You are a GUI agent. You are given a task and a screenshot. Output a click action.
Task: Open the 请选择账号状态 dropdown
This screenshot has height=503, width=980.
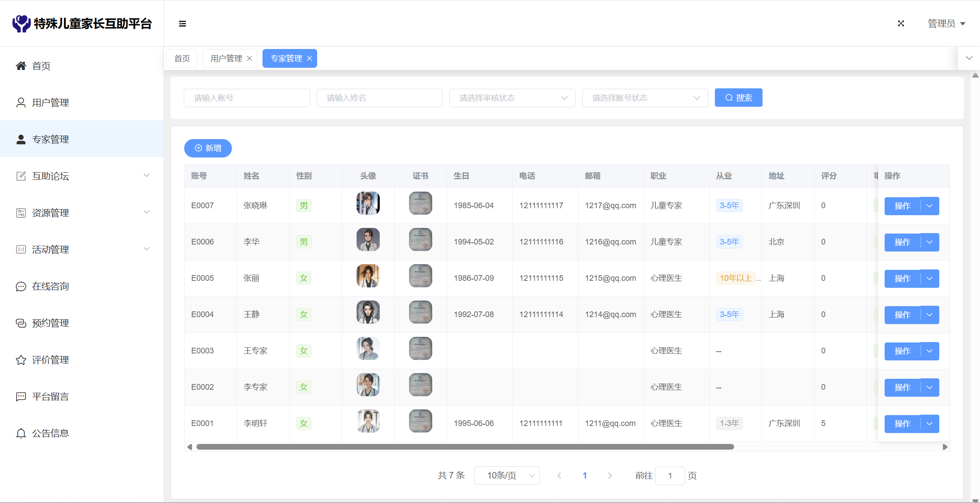[x=645, y=98]
